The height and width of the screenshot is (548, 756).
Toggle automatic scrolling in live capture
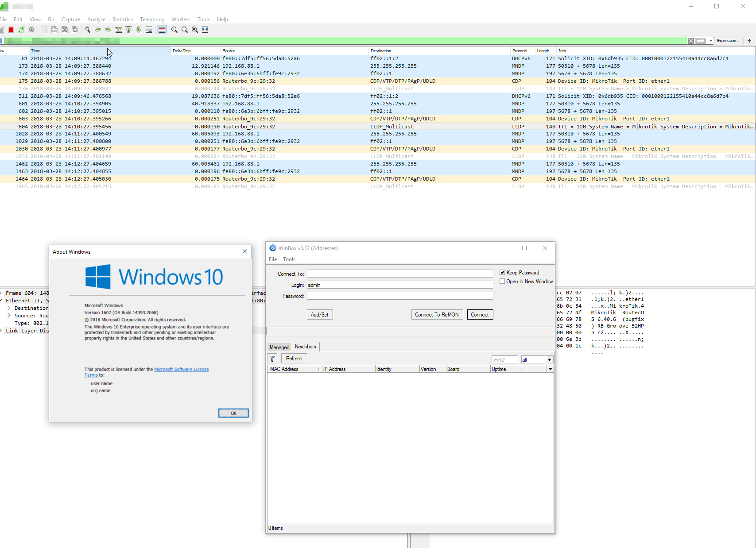tap(149, 30)
